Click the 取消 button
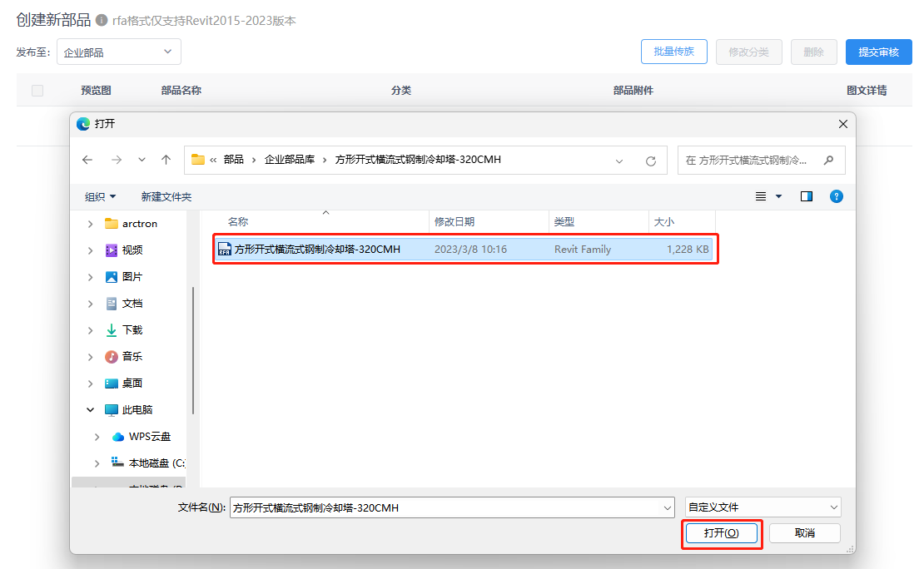This screenshot has width=924, height=569. click(804, 533)
